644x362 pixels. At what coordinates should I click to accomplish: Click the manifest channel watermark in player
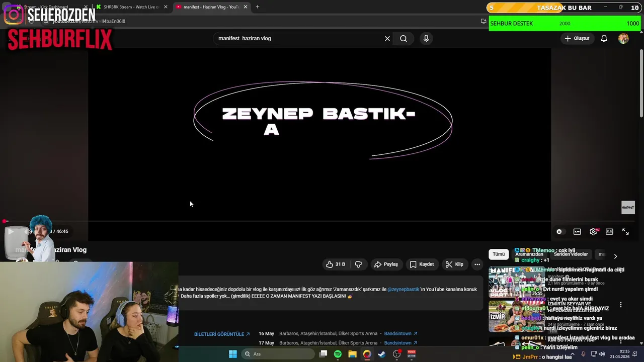(628, 207)
